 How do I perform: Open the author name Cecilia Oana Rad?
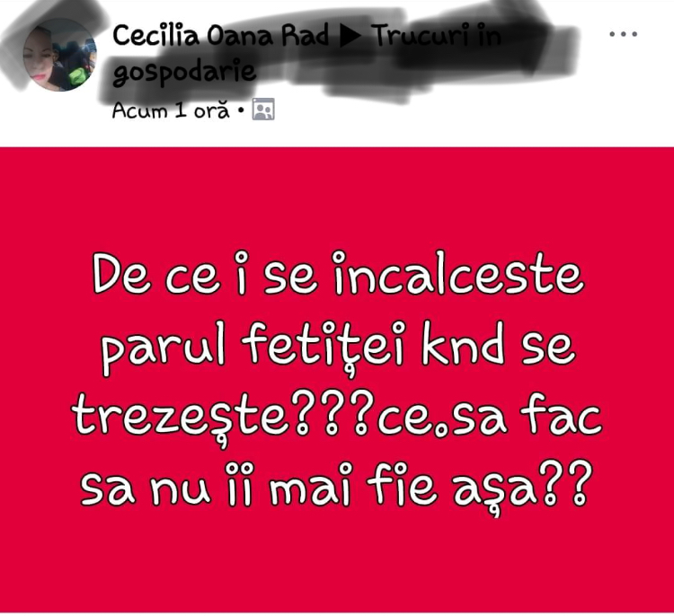(220, 35)
